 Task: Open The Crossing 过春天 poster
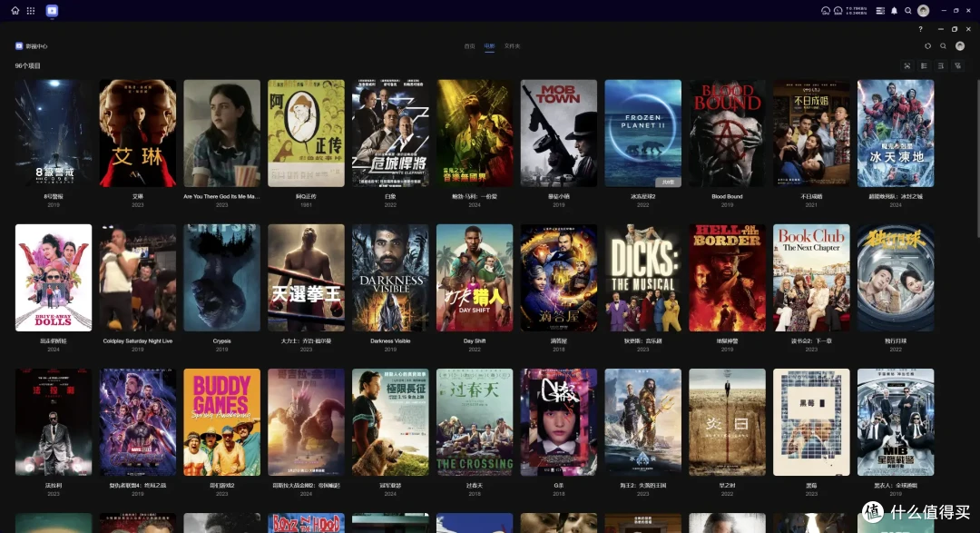[x=475, y=422]
